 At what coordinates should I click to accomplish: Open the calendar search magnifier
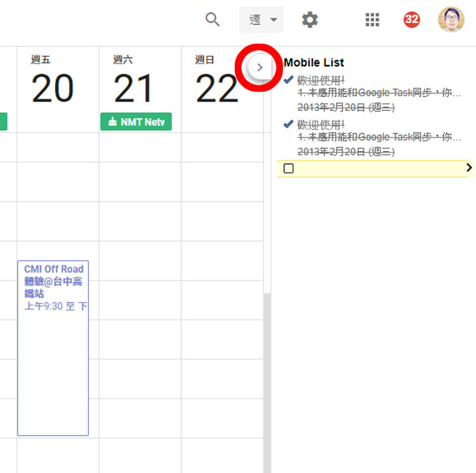212,20
